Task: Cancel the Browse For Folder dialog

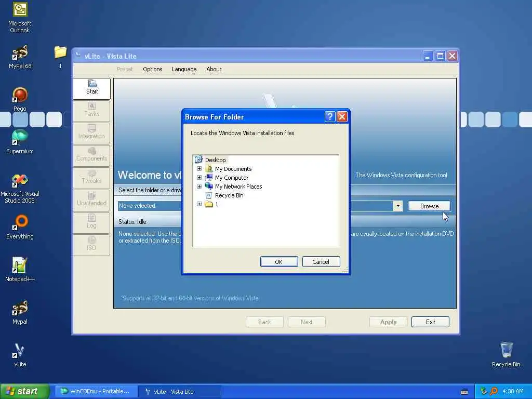Action: (x=321, y=262)
